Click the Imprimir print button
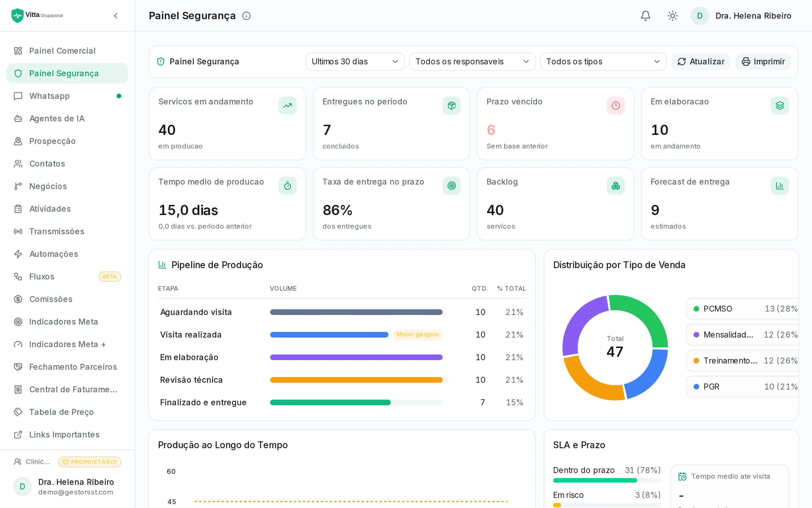This screenshot has height=508, width=812. [x=763, y=62]
